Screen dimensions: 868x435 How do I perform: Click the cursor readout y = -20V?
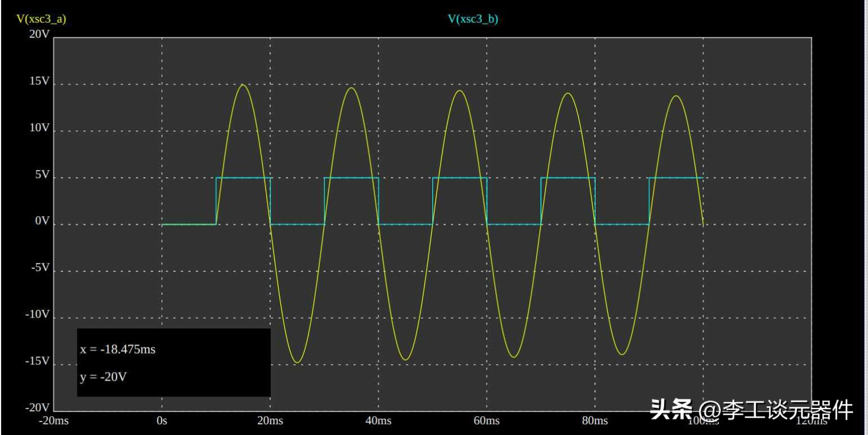[103, 377]
